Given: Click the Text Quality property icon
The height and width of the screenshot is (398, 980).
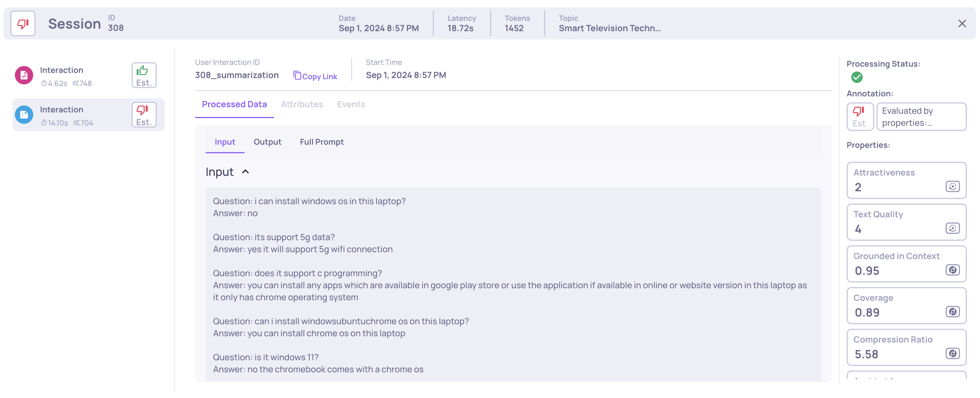Looking at the screenshot, I should tap(952, 228).
